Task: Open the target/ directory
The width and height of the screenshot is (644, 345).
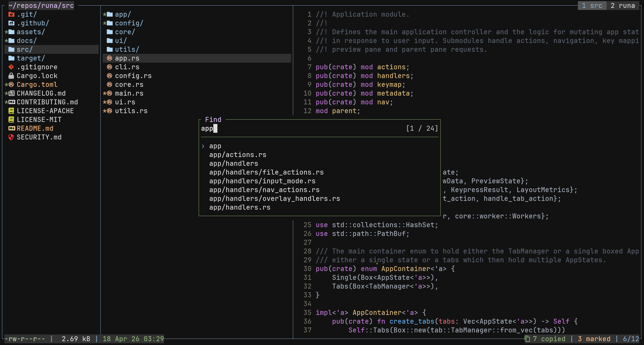Action: (30, 58)
